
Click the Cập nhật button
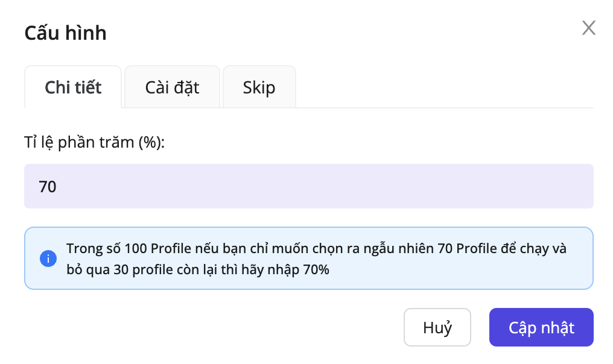tap(541, 328)
